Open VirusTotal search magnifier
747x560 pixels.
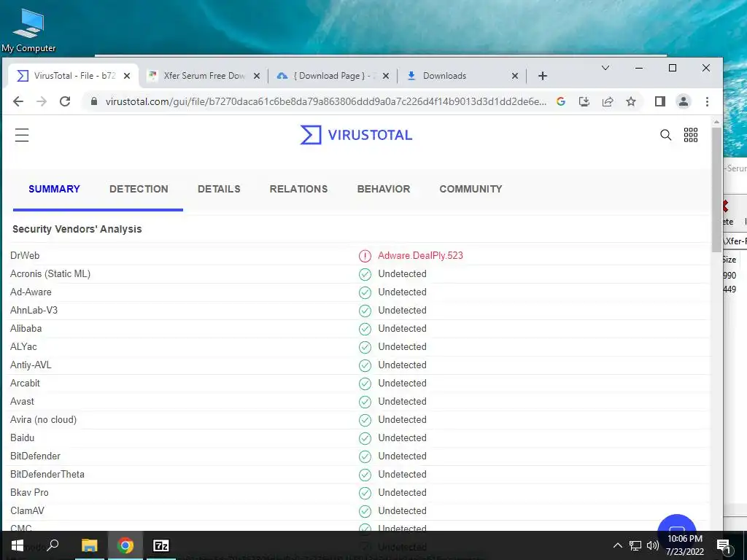(665, 135)
